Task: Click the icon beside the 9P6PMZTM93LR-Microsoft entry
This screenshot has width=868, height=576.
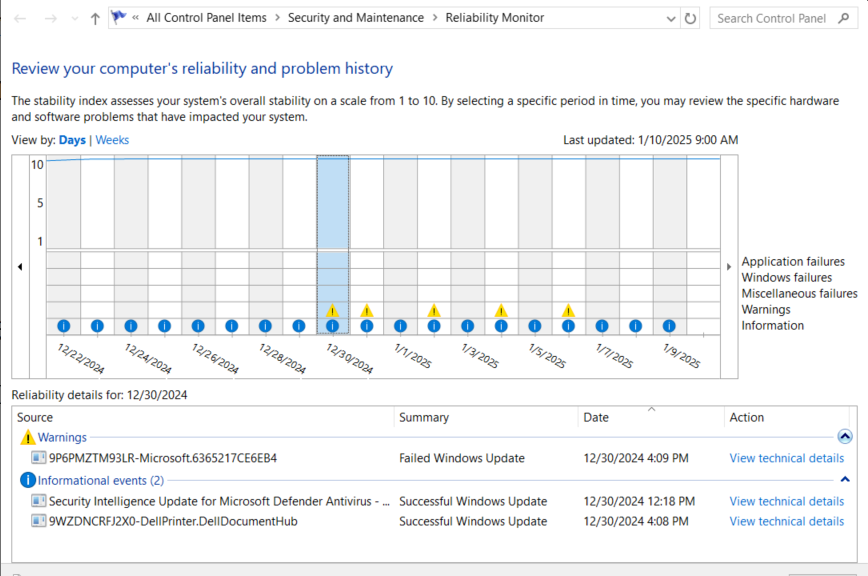Action: 39,458
